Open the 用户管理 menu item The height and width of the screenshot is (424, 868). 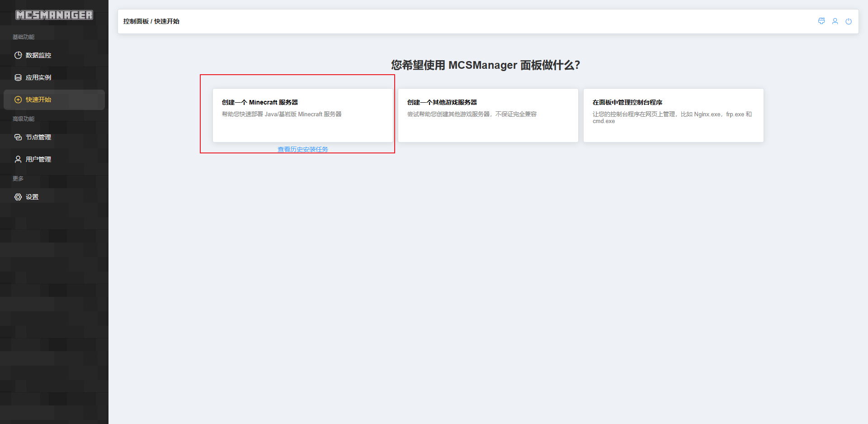pos(54,159)
